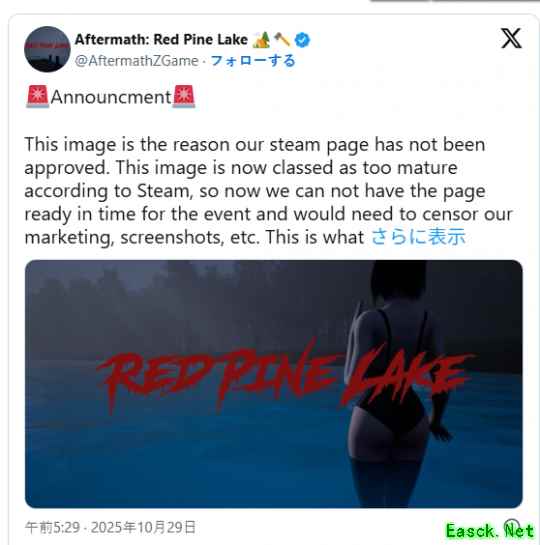Image resolution: width=540 pixels, height=545 pixels.
Task: Click the siren emoji before Announcment
Action: click(x=38, y=96)
